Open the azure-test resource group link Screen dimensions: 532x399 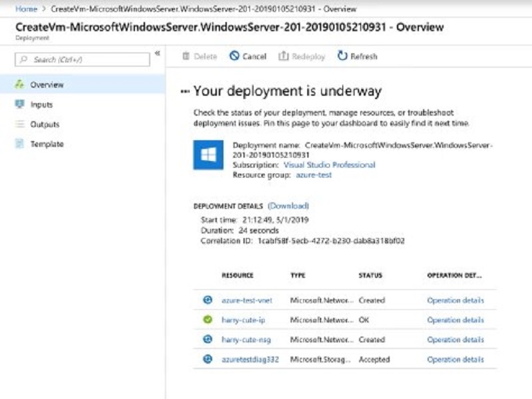(x=314, y=175)
